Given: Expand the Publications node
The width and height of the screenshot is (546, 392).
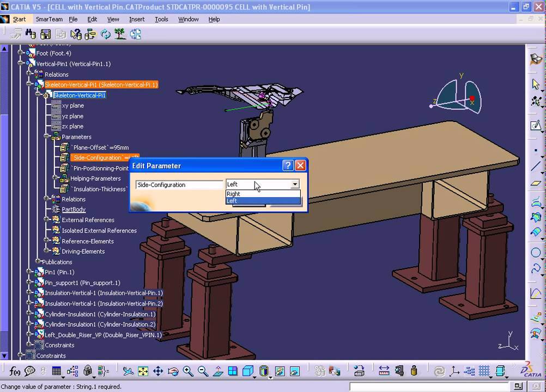Looking at the screenshot, I should click(x=38, y=261).
